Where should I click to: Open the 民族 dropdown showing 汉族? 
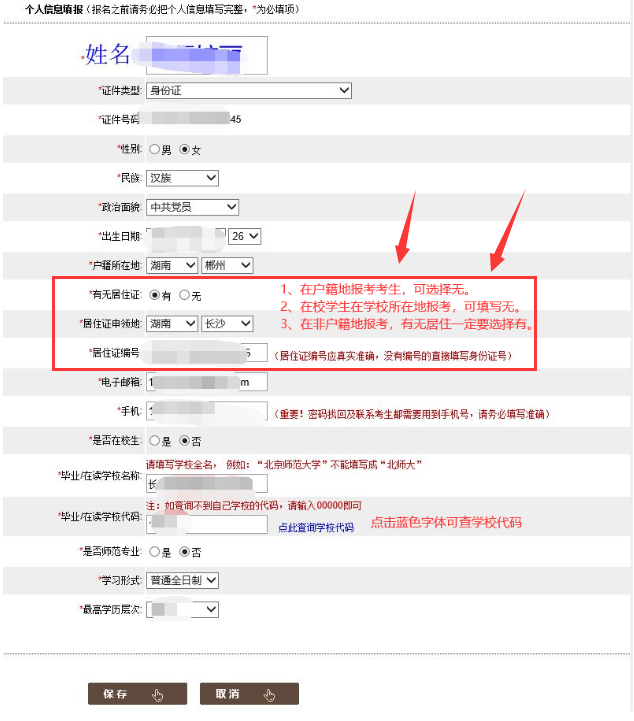(x=182, y=178)
